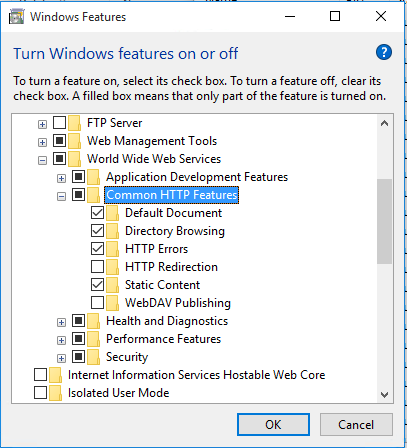Expand the Performance Features node
The width and height of the screenshot is (407, 448).
[61, 341]
